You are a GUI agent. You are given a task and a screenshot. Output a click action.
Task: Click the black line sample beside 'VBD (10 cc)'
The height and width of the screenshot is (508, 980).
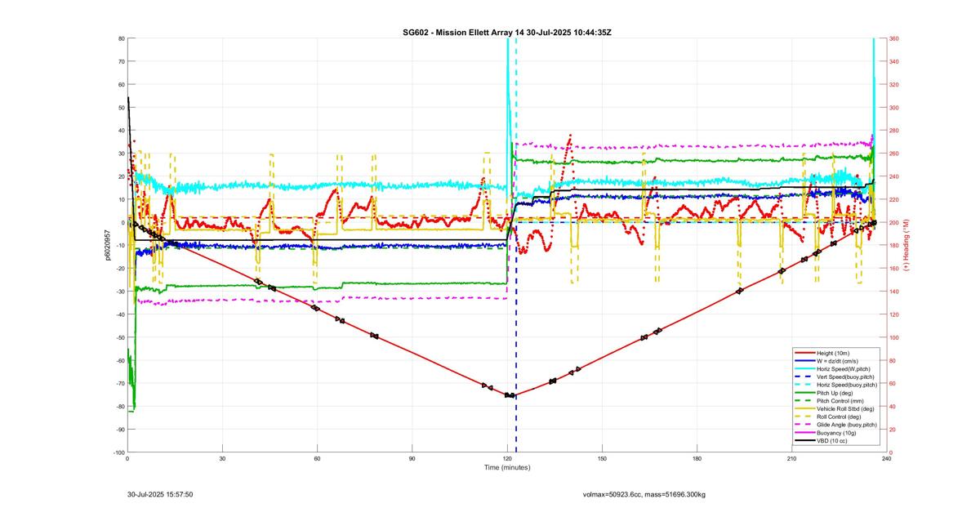804,441
